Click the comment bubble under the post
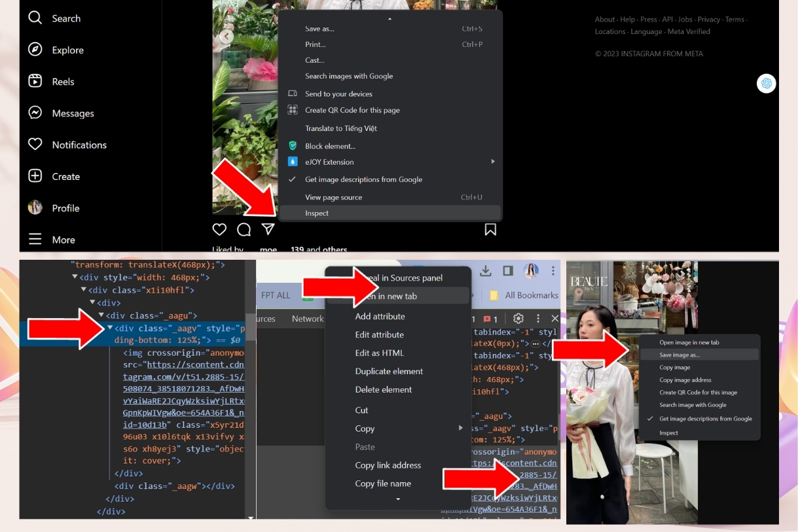 tap(244, 230)
